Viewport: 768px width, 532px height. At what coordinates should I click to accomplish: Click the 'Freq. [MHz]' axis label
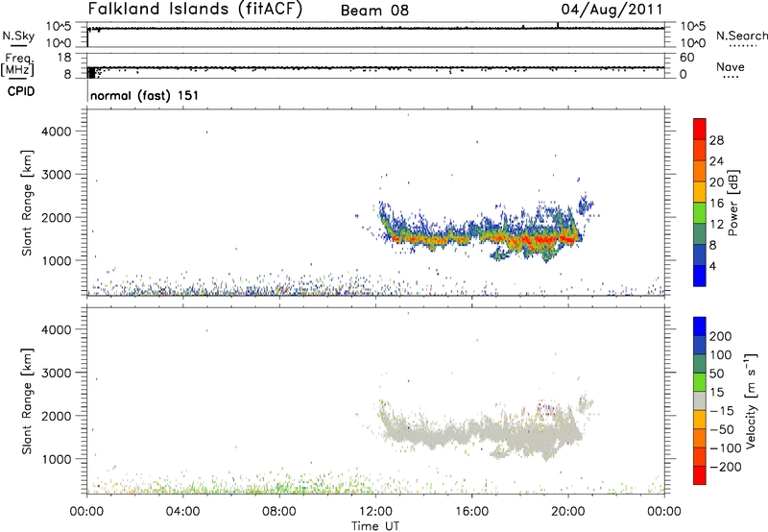point(18,64)
